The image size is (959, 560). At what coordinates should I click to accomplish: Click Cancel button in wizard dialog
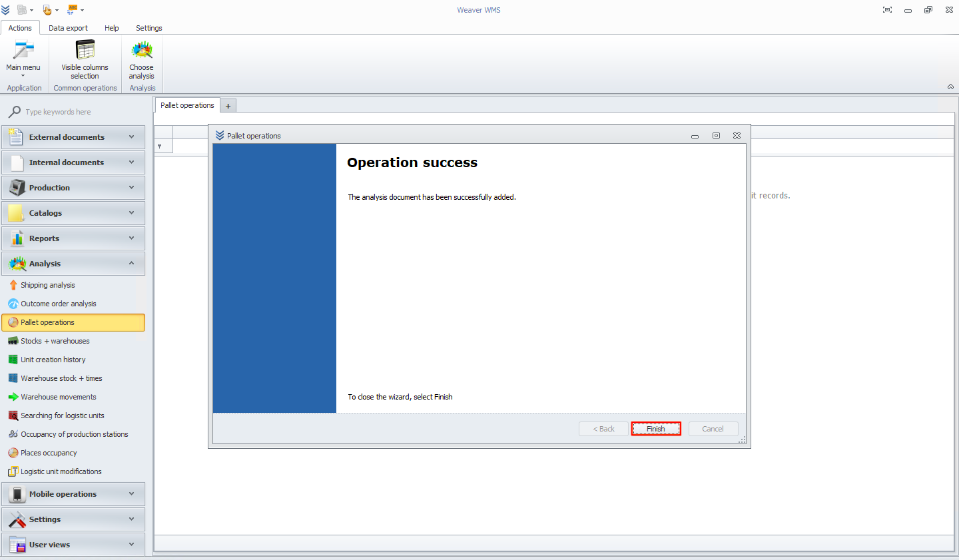(x=713, y=429)
